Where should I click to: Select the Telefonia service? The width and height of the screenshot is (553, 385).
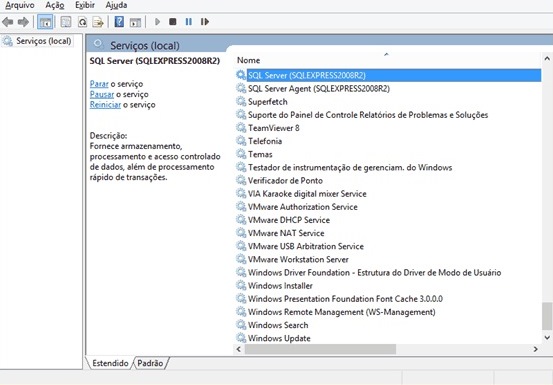click(388, 141)
